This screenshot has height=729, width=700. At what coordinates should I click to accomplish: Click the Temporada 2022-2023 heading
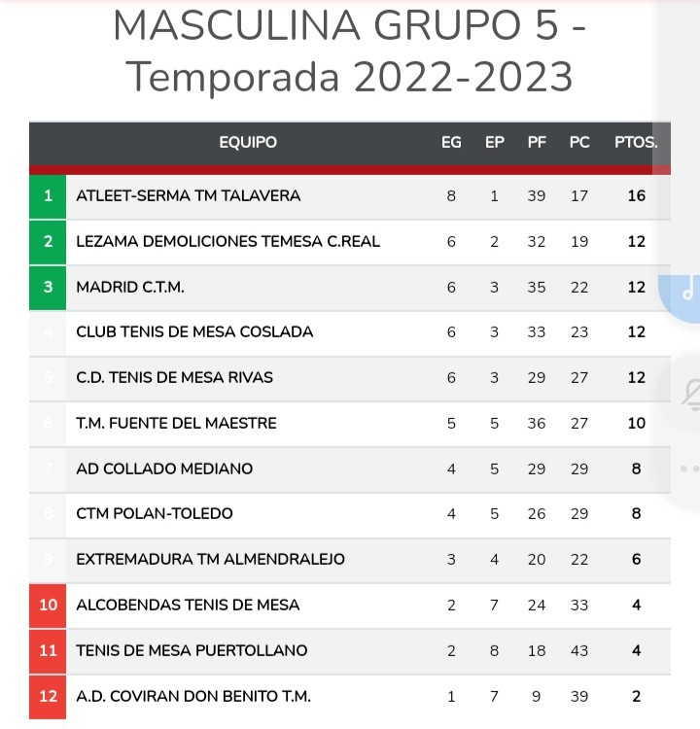coord(350,76)
